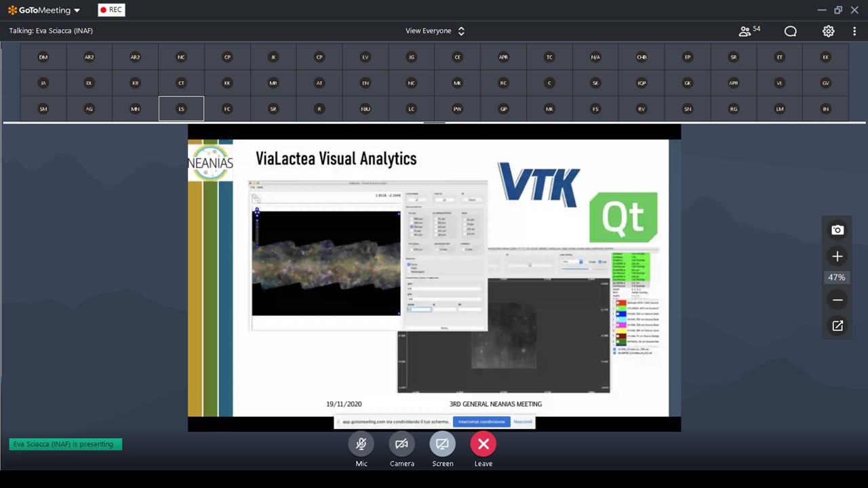Select participant tile N/A
This screenshot has width=868, height=488.
(595, 58)
